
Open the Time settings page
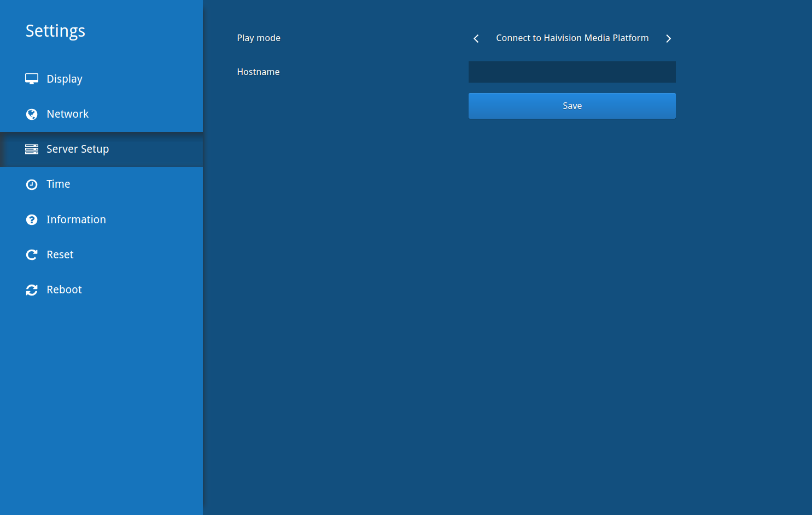[x=59, y=184]
